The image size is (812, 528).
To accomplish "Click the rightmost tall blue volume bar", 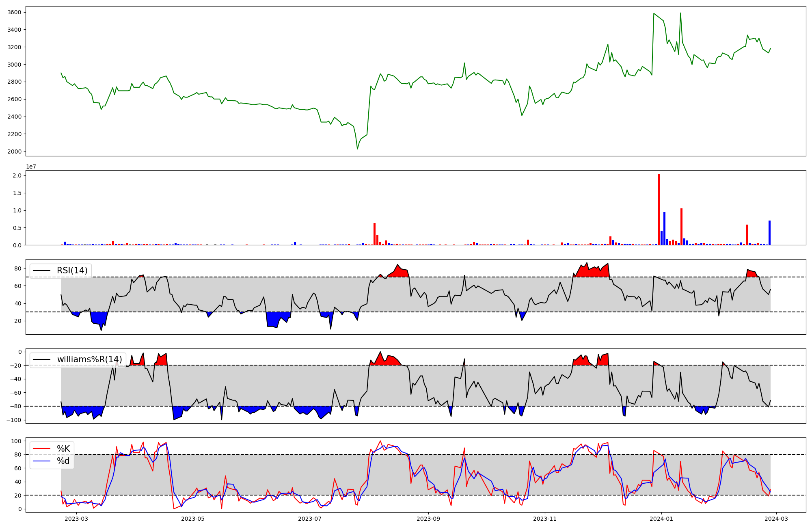I will point(769,233).
